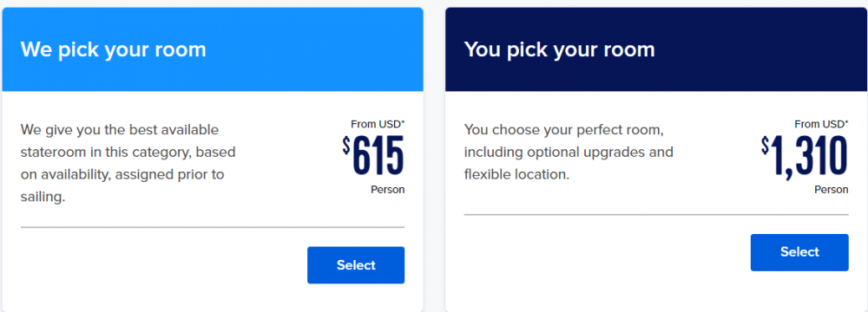This screenshot has height=312, width=868.
Task: Click the choose your perfect room description
Action: point(569,153)
